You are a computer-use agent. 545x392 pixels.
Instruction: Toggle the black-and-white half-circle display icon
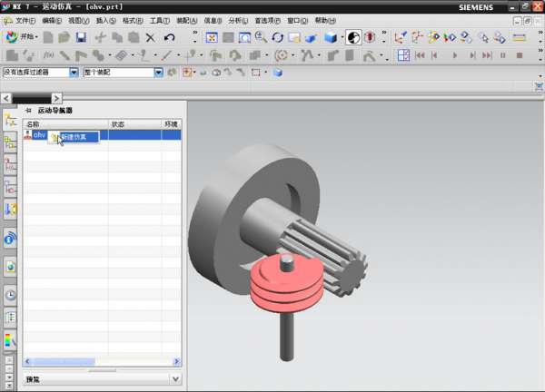click(353, 37)
